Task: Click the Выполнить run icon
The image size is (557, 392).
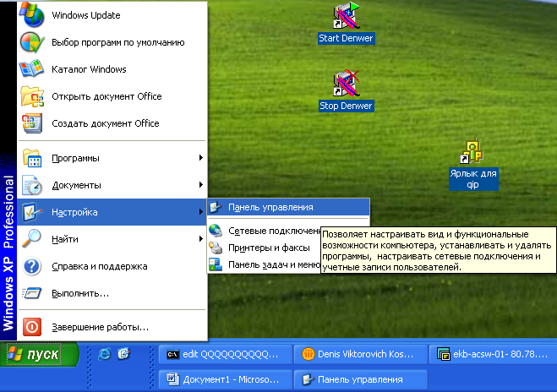Action: (32, 293)
